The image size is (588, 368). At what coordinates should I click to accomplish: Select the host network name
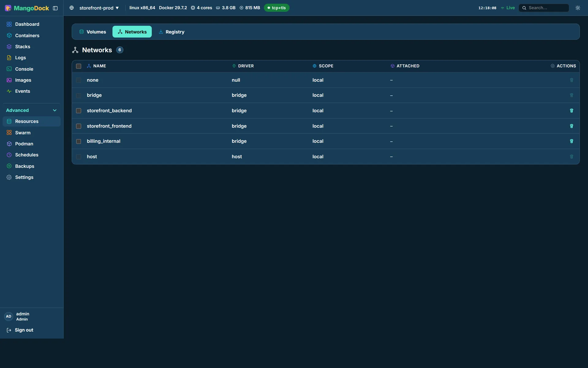(x=92, y=157)
